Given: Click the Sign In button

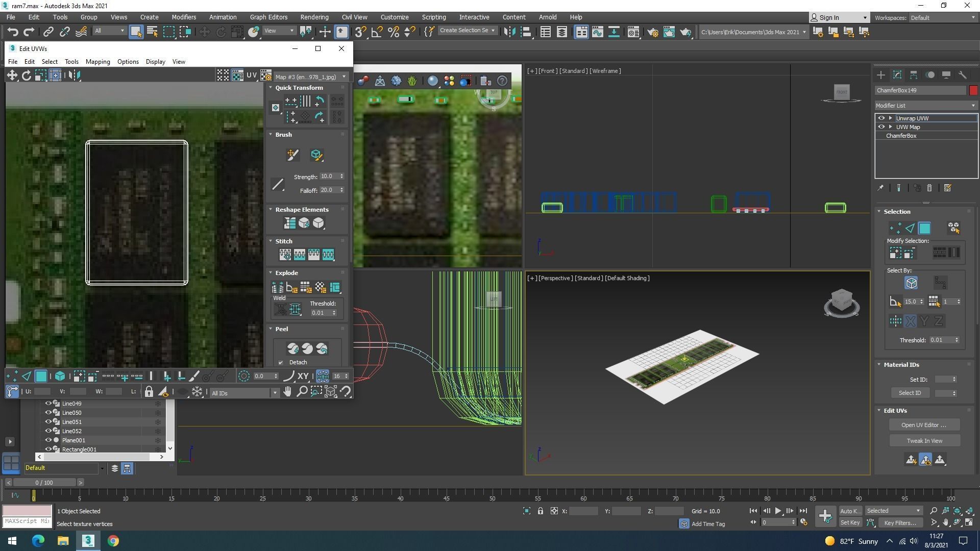Looking at the screenshot, I should click(x=839, y=17).
